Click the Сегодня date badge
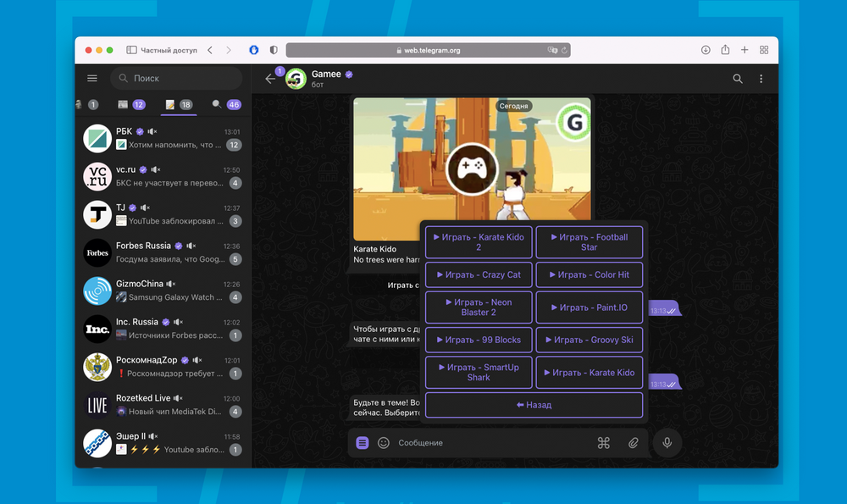Viewport: 847px width, 504px height. [514, 106]
